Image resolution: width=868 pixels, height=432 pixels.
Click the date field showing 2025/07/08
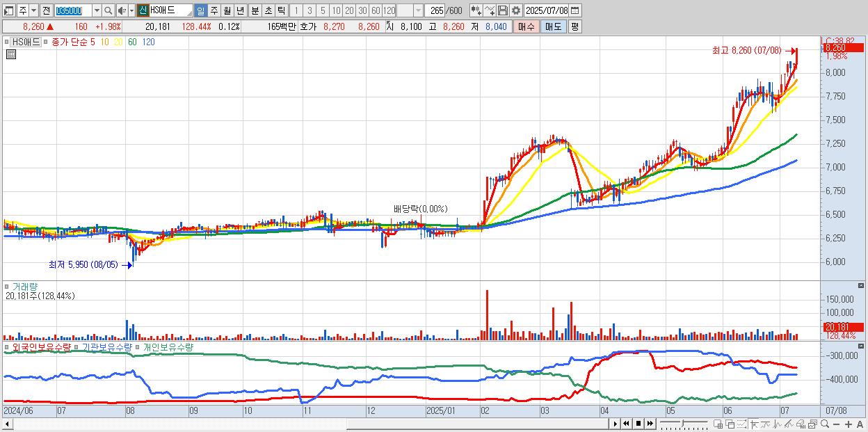pyautogui.click(x=546, y=10)
